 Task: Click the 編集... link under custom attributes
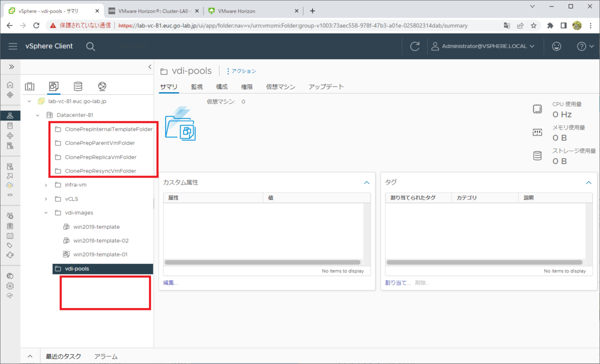(170, 283)
